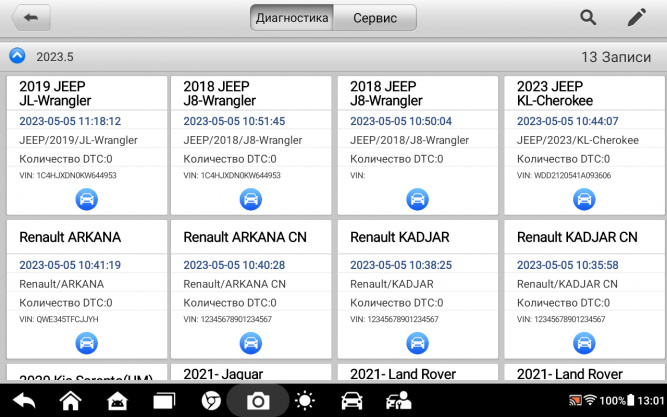Image resolution: width=667 pixels, height=417 pixels.
Task: Select the Renault KADJAR title
Action: coord(400,237)
